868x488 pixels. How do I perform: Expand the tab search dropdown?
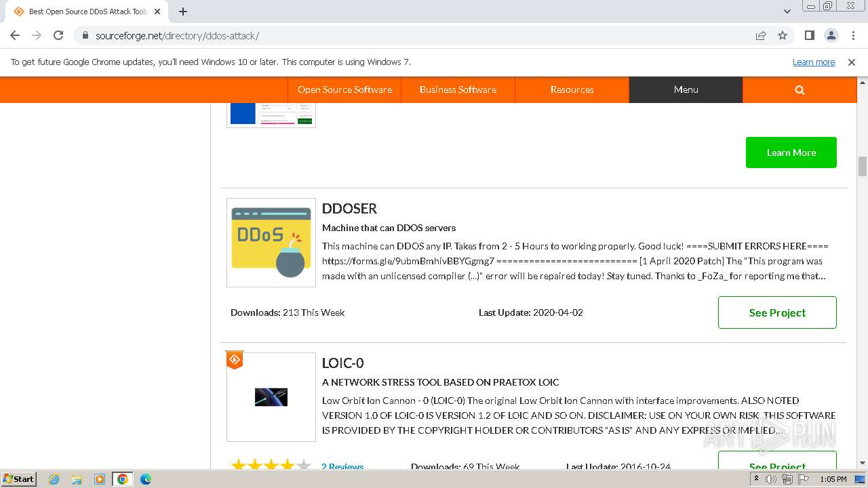coord(787,12)
